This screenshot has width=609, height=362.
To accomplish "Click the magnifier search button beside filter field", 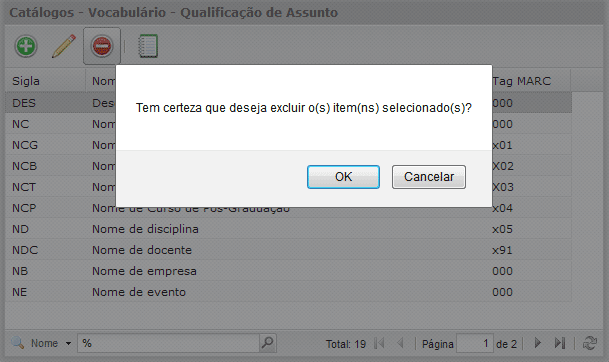I will 268,343.
